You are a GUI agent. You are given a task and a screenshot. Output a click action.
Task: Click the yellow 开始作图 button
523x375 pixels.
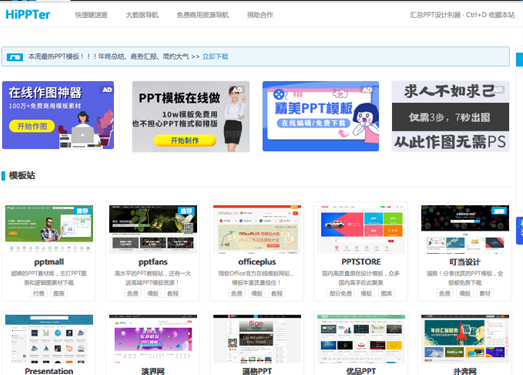[x=32, y=126]
